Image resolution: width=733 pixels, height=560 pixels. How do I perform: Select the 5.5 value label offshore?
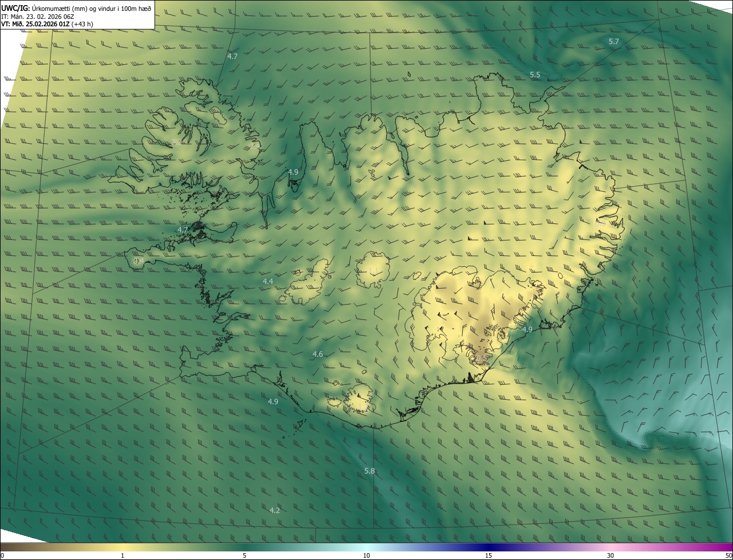coord(535,74)
